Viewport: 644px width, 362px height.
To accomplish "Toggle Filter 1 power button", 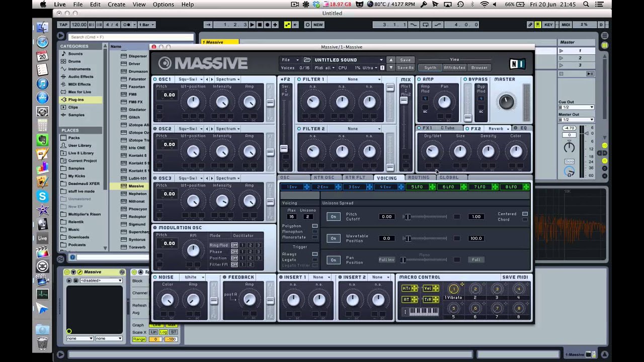I will coord(299,79).
